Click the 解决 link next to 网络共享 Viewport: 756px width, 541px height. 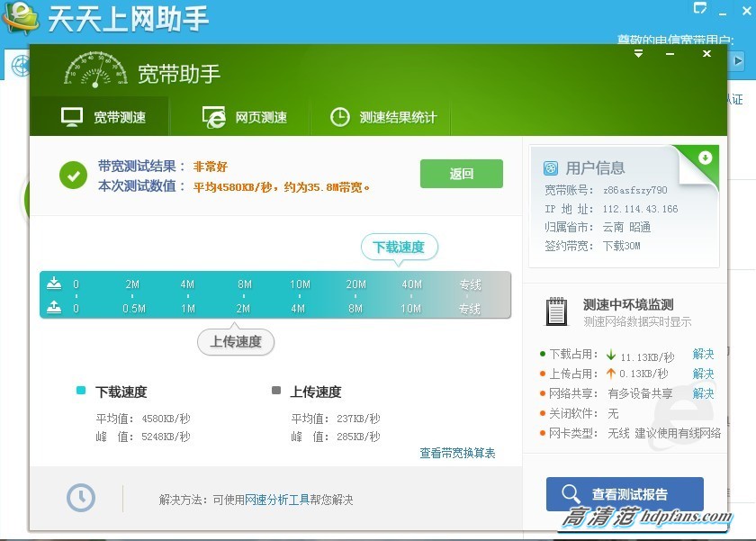703,393
